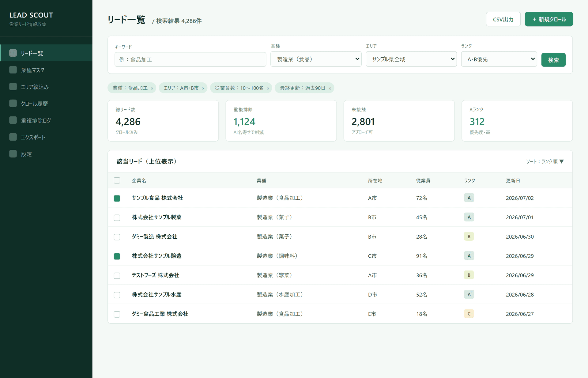The width and height of the screenshot is (588, 378).
Task: Check the テストフーズ 株式会社 row checkbox
Action: click(117, 275)
